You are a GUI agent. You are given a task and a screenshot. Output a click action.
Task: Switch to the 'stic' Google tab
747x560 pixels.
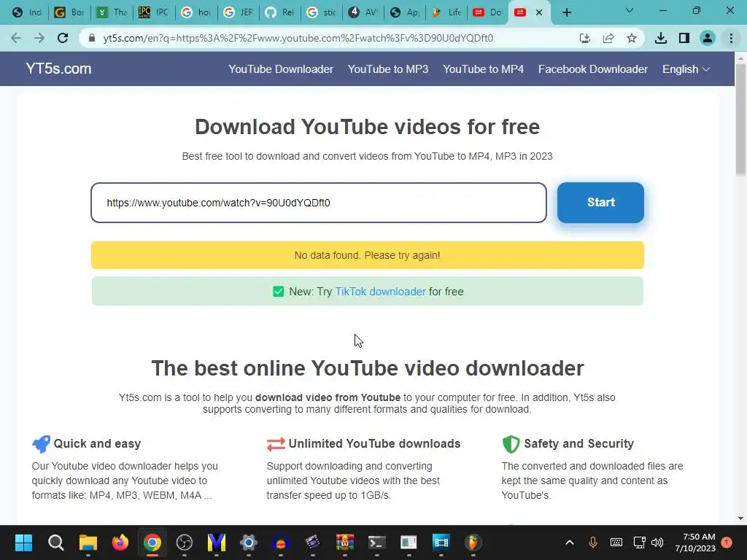pyautogui.click(x=322, y=12)
